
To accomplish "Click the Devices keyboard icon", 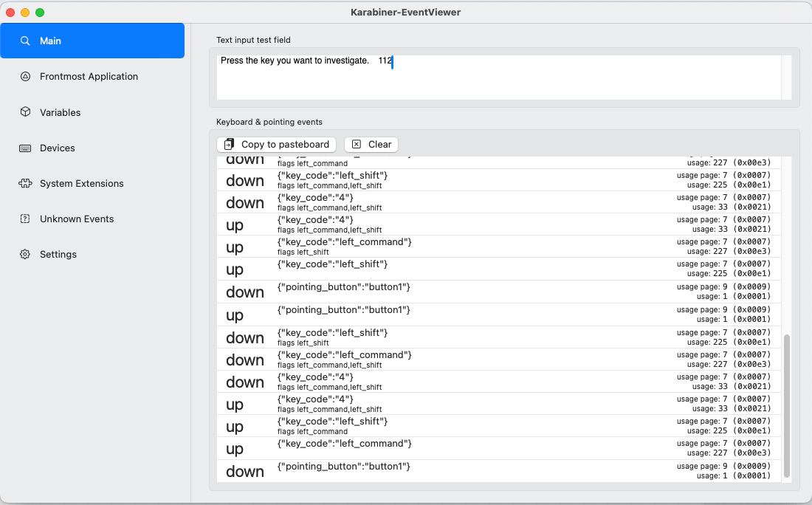I will 25,148.
